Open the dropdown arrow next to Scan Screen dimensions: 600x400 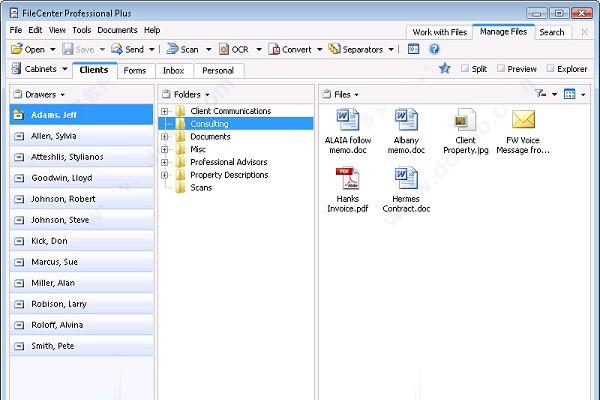pyautogui.click(x=209, y=49)
